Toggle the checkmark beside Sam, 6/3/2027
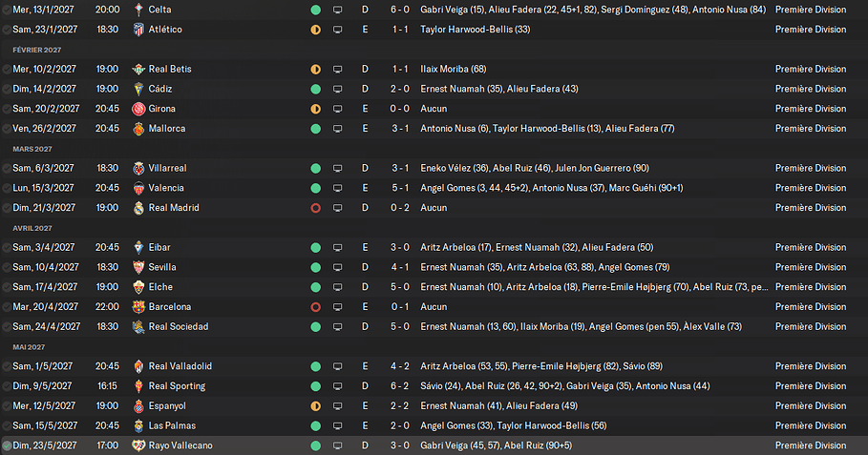 (x=7, y=168)
